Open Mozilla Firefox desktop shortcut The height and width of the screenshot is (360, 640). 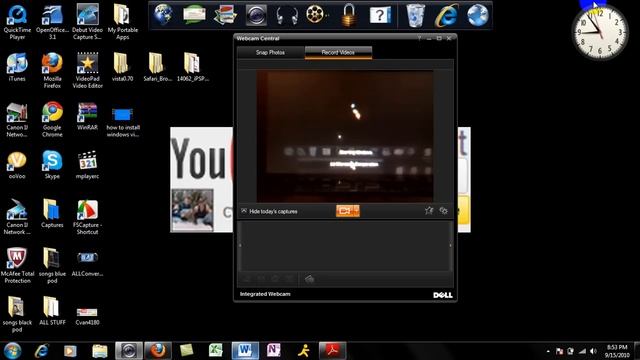point(52,70)
